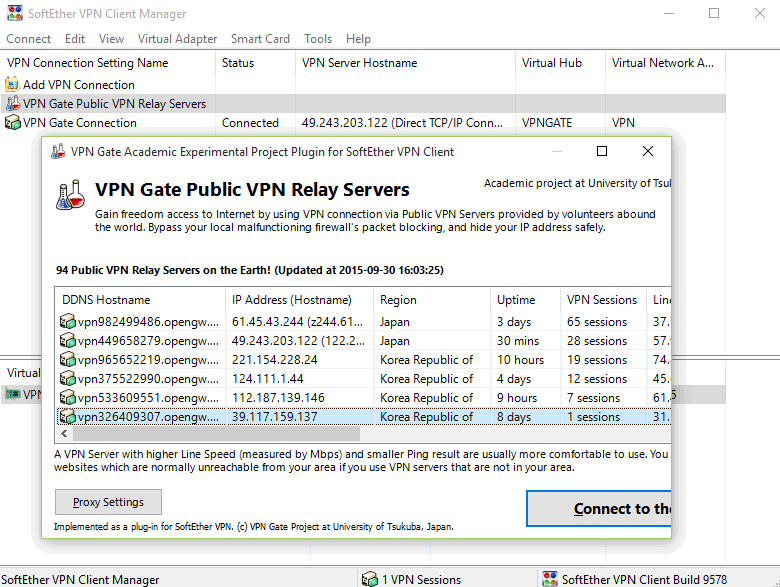Click the 1 VPN Sessions status bar text
780x587 pixels.
(421, 580)
